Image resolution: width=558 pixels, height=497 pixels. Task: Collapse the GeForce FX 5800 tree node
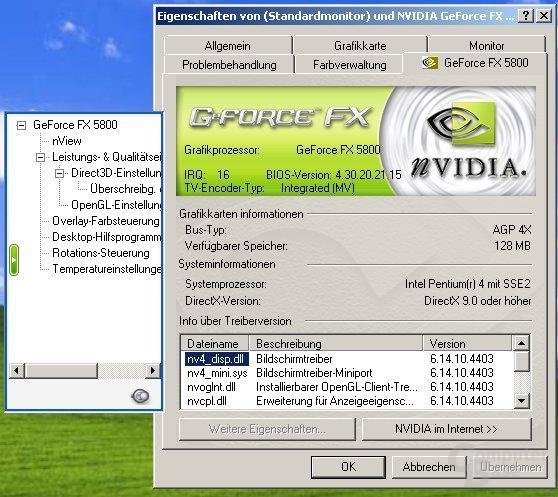pos(21,125)
